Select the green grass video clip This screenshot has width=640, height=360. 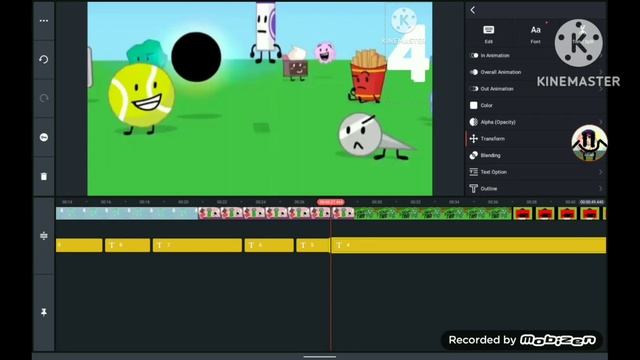[433, 213]
